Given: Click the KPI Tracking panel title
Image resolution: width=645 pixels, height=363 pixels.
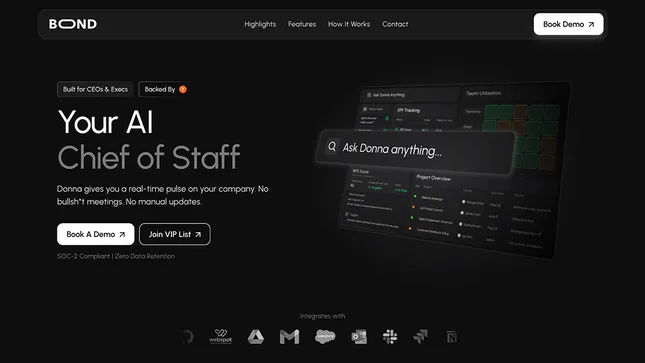Looking at the screenshot, I should (408, 110).
